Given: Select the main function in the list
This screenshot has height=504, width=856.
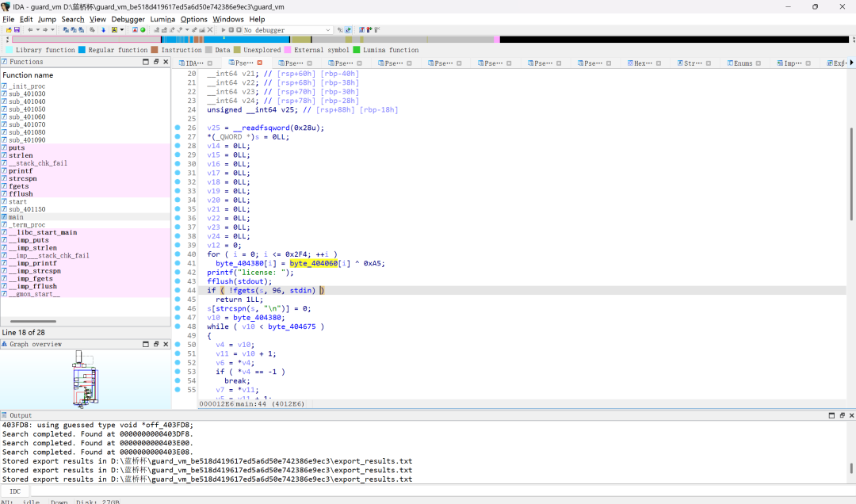Looking at the screenshot, I should click(x=16, y=217).
